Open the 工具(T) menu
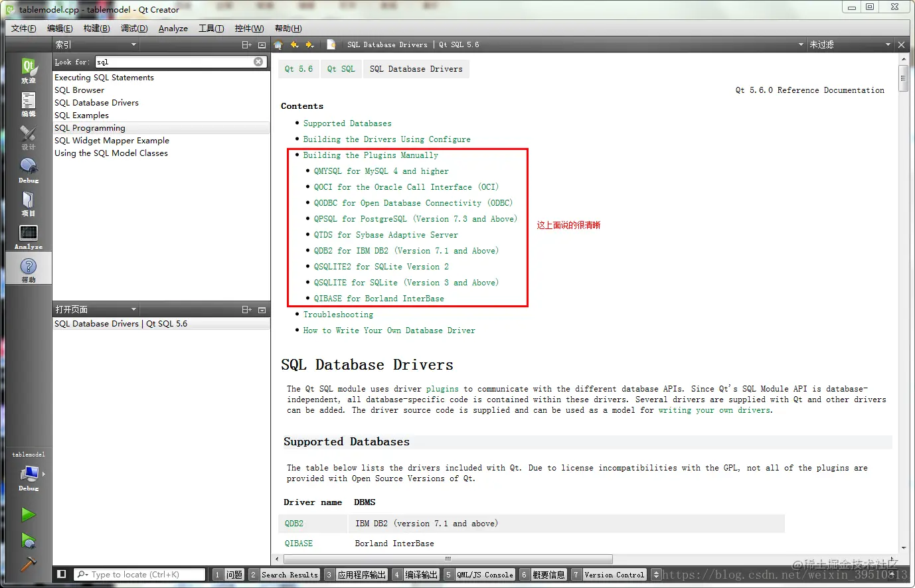The image size is (915, 588). (x=211, y=28)
